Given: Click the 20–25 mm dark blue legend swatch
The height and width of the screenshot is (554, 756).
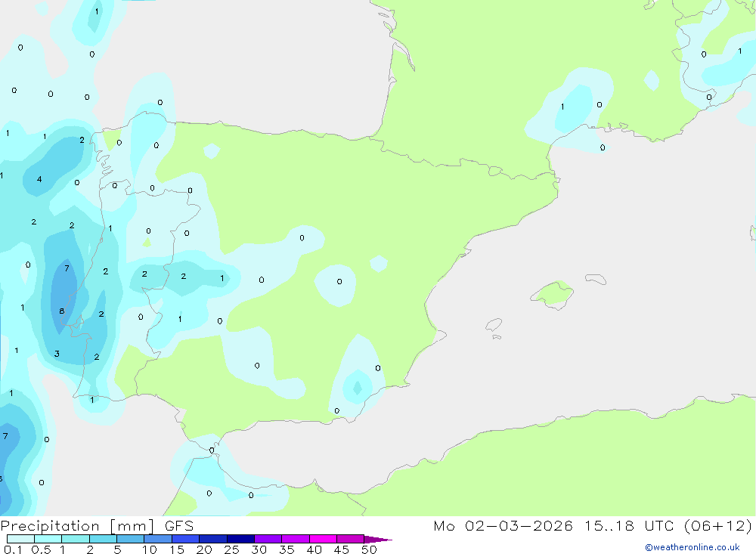Looking at the screenshot, I should 212,539.
